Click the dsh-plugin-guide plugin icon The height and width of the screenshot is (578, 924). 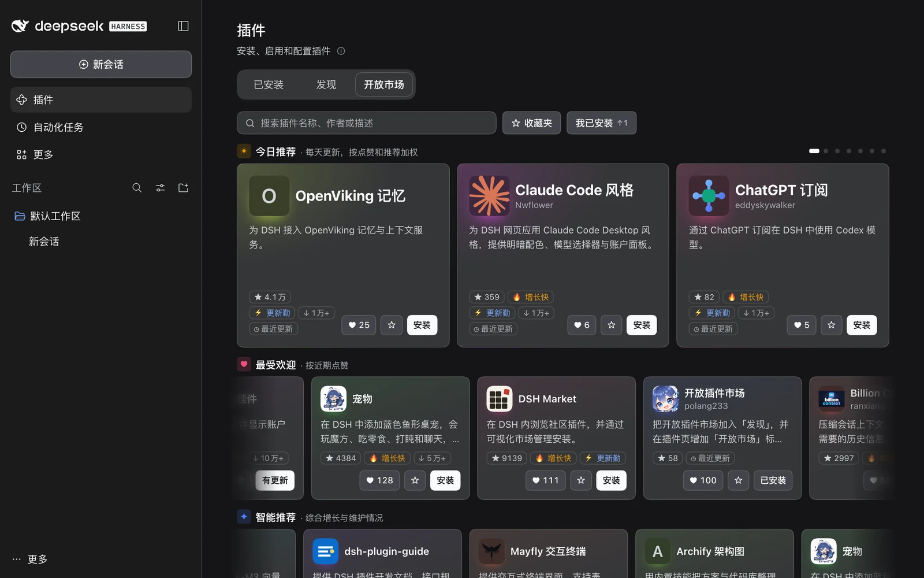point(325,551)
